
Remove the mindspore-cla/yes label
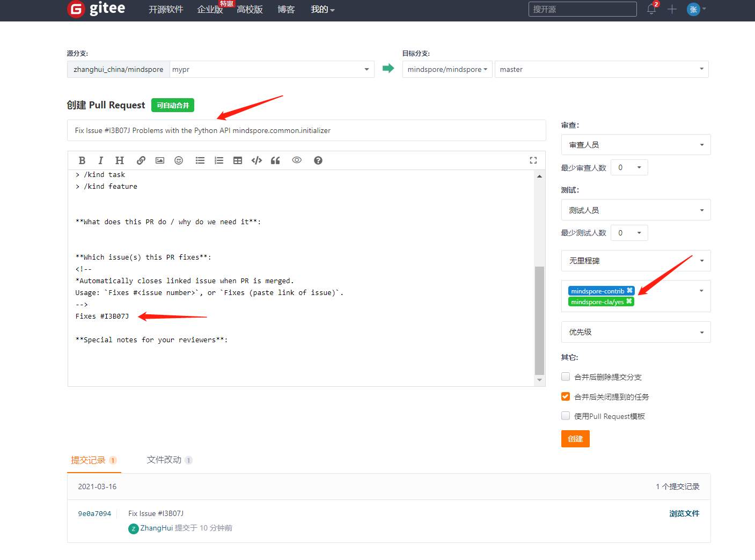(x=629, y=301)
